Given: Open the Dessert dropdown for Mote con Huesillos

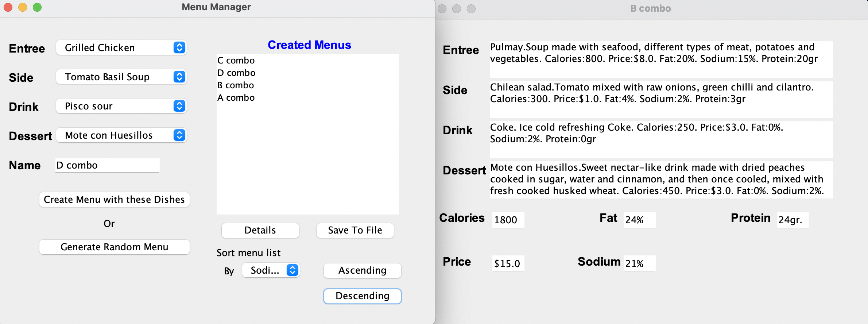Looking at the screenshot, I should 121,135.
